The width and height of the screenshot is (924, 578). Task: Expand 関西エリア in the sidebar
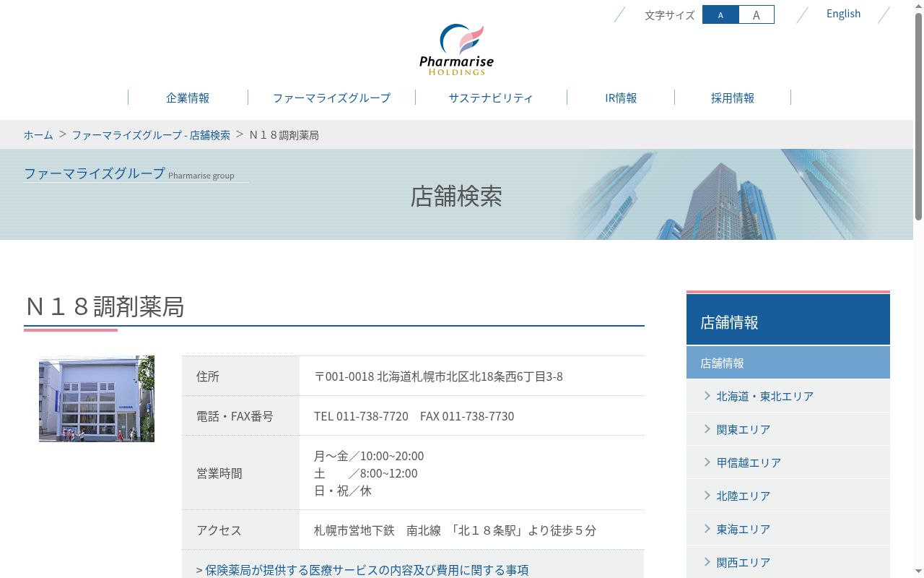(788, 562)
